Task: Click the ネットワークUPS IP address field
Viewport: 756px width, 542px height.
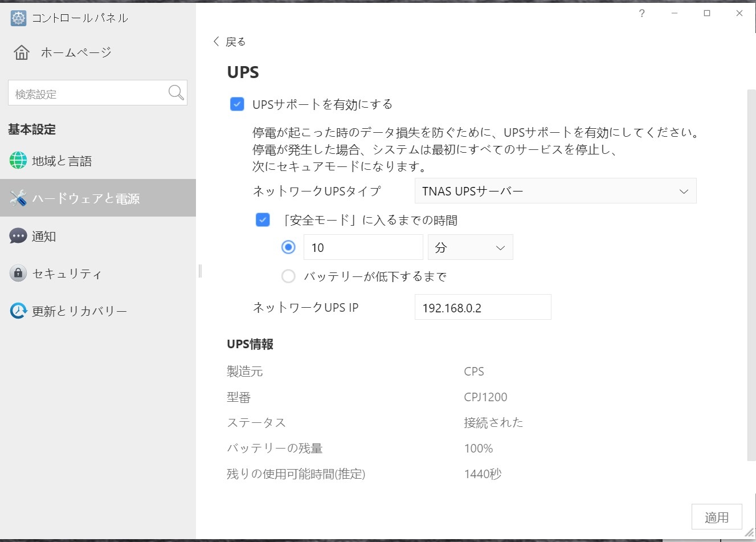Action: tap(482, 308)
